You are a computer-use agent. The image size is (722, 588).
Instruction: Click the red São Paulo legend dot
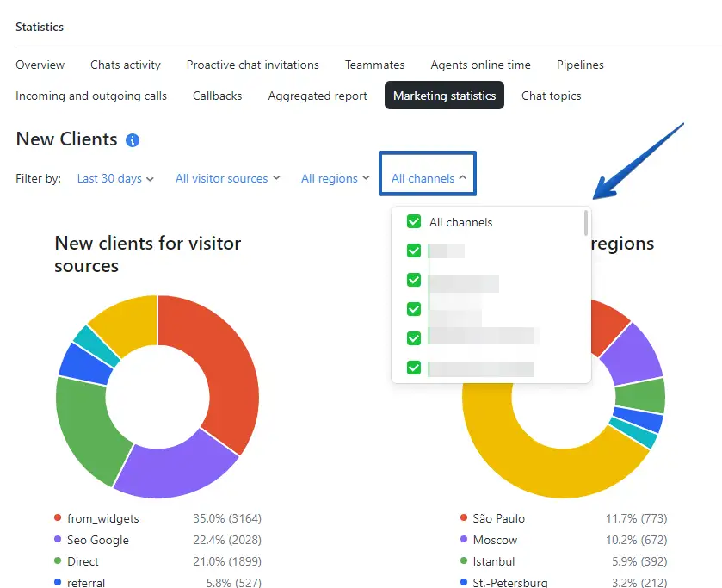[466, 518]
